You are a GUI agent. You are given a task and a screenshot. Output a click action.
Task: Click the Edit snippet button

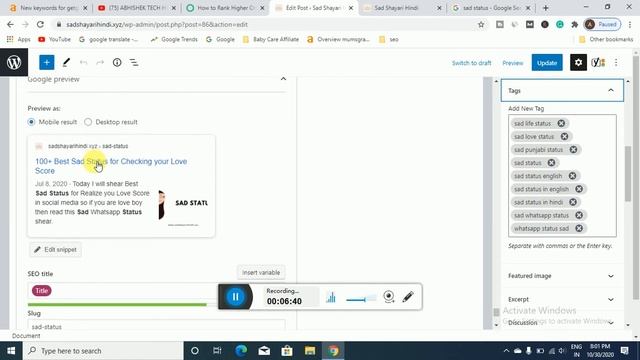click(56, 249)
